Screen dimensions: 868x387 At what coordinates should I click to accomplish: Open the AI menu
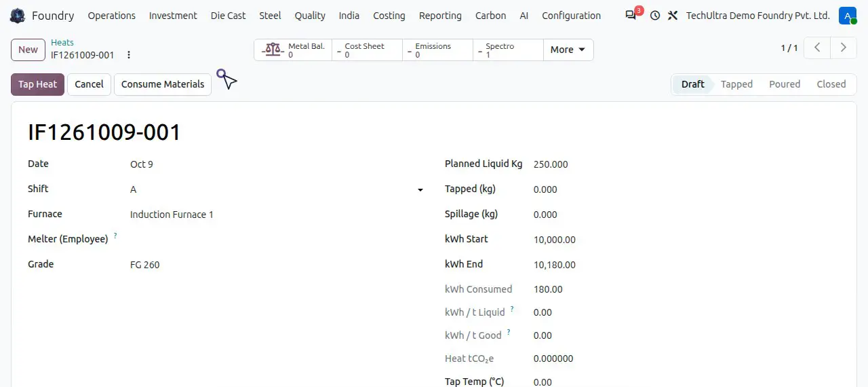click(x=524, y=16)
